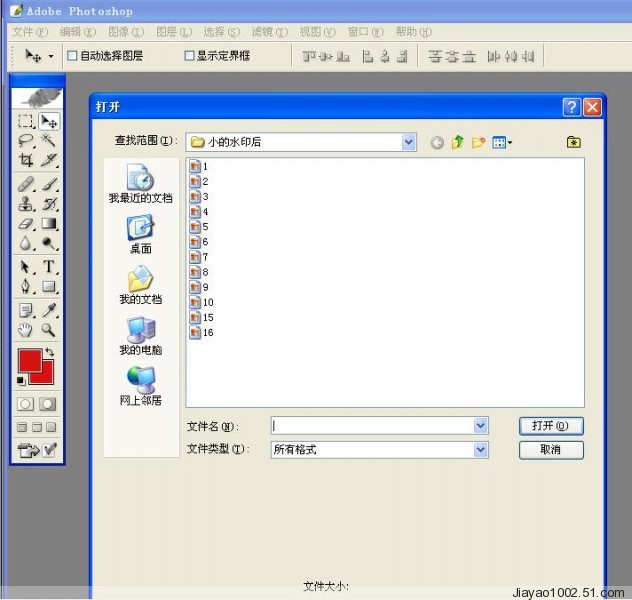The image size is (632, 600).
Task: Click the Back navigation arrow in dialog
Action: pos(437,143)
